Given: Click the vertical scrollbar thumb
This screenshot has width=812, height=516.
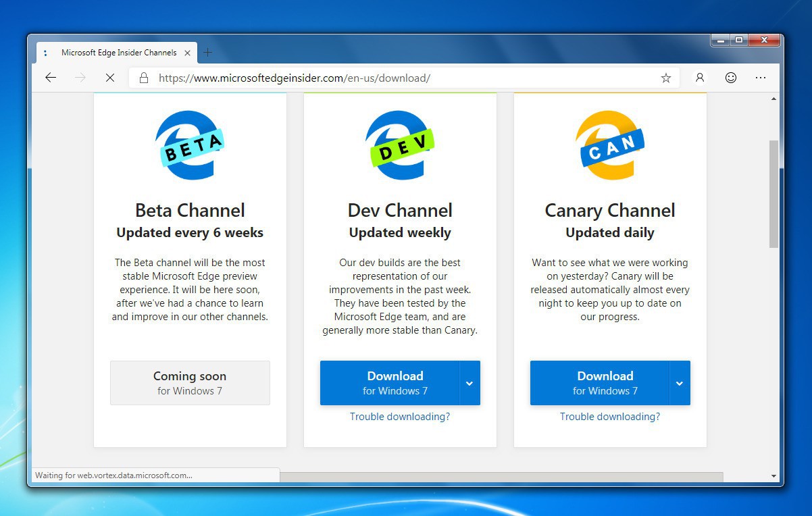Looking at the screenshot, I should click(x=773, y=195).
